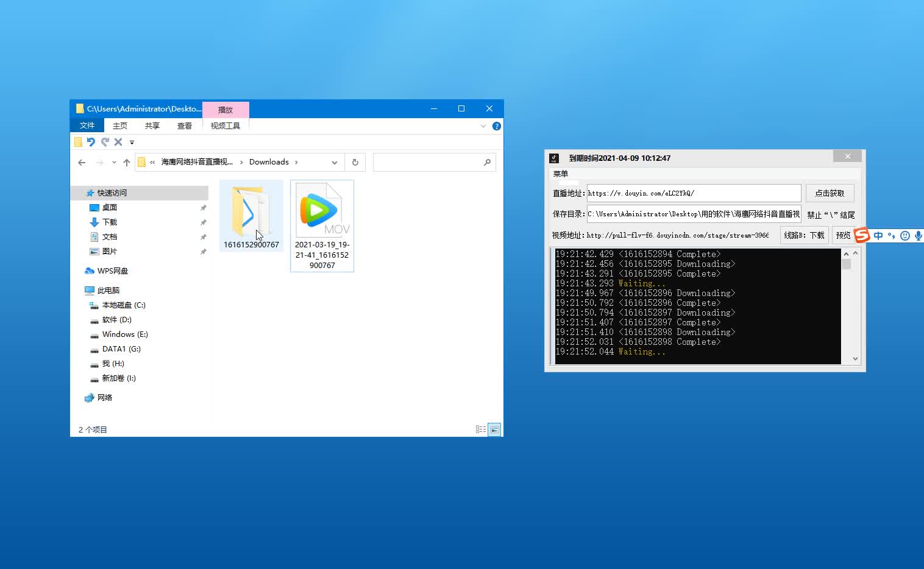Switch to the 主页 ribbon tab
The width and height of the screenshot is (924, 569).
tap(120, 125)
